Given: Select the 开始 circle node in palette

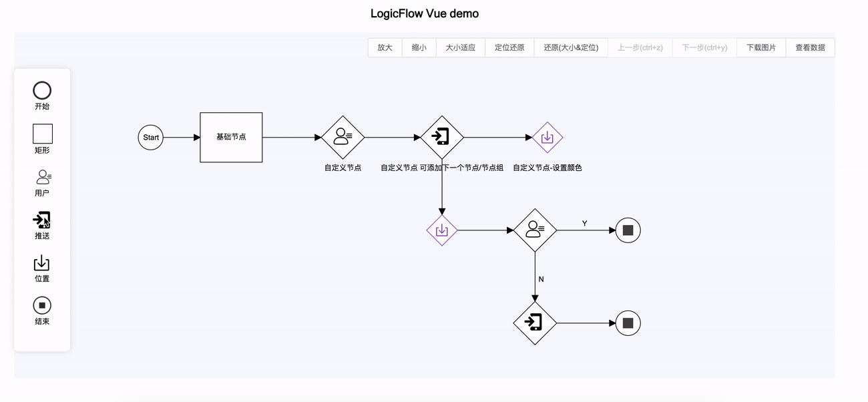Looking at the screenshot, I should 42,90.
